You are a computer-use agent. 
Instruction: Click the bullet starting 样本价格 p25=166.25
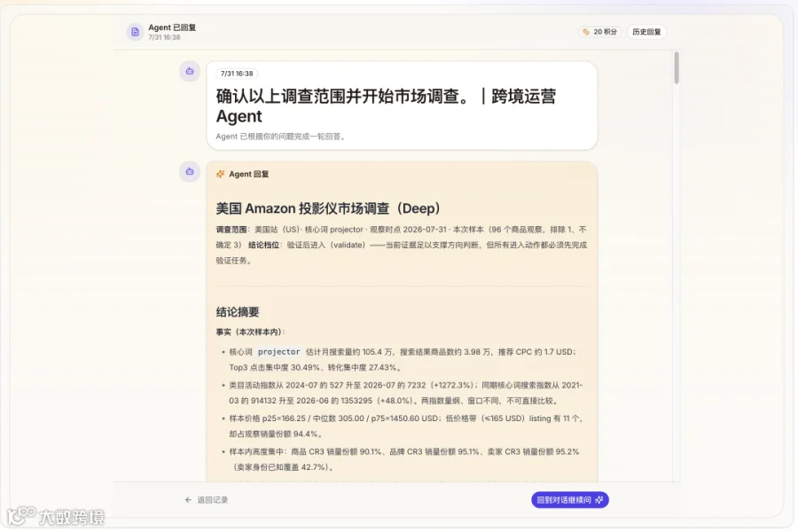coord(405,426)
